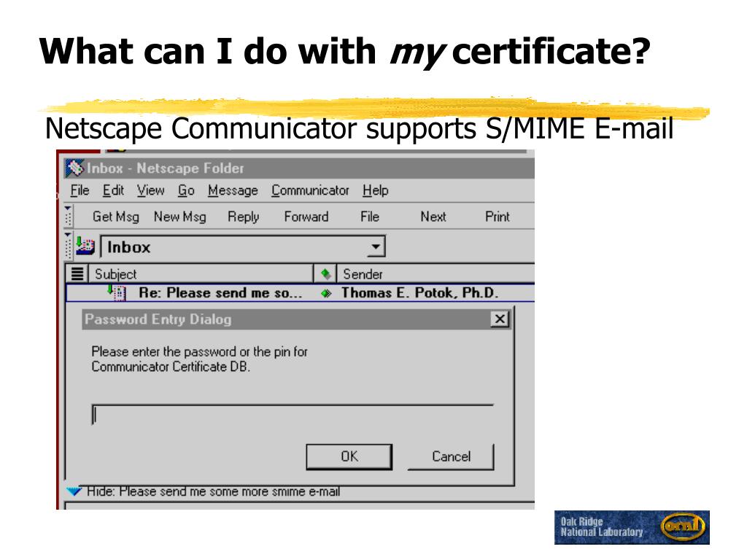Open the Go menu
This screenshot has height=560, width=747.
(x=186, y=190)
